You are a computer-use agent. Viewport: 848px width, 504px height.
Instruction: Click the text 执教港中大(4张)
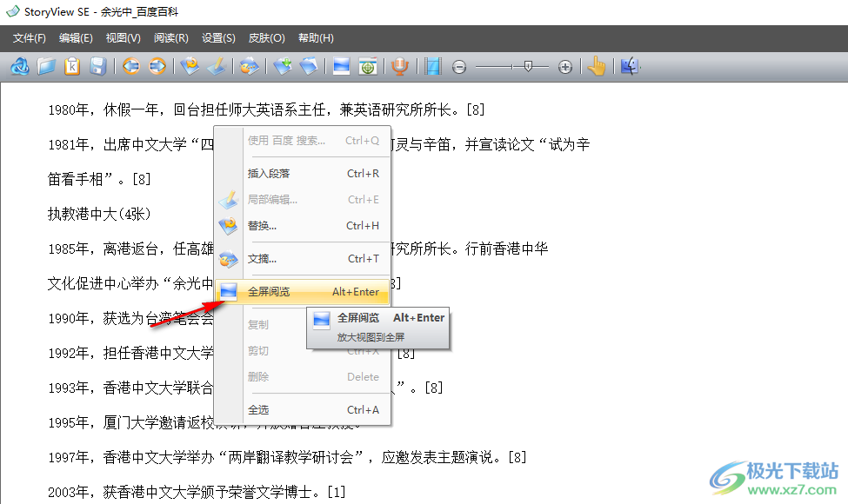click(x=99, y=215)
